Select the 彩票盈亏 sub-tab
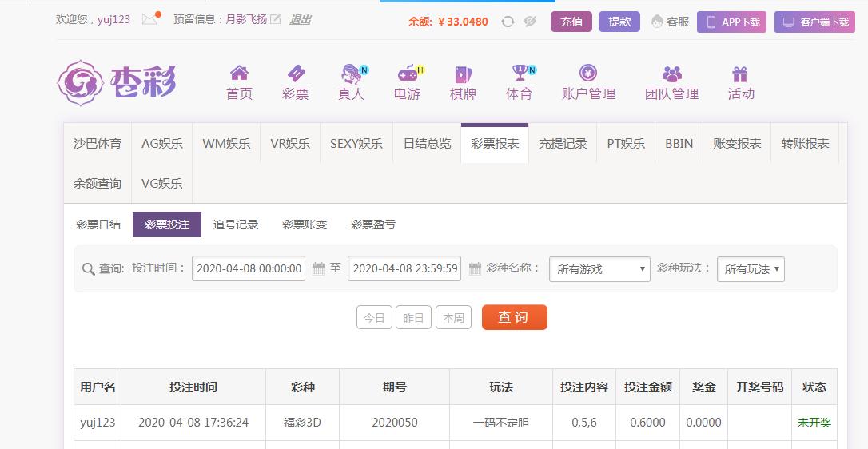Image resolution: width=868 pixels, height=449 pixels. [373, 224]
